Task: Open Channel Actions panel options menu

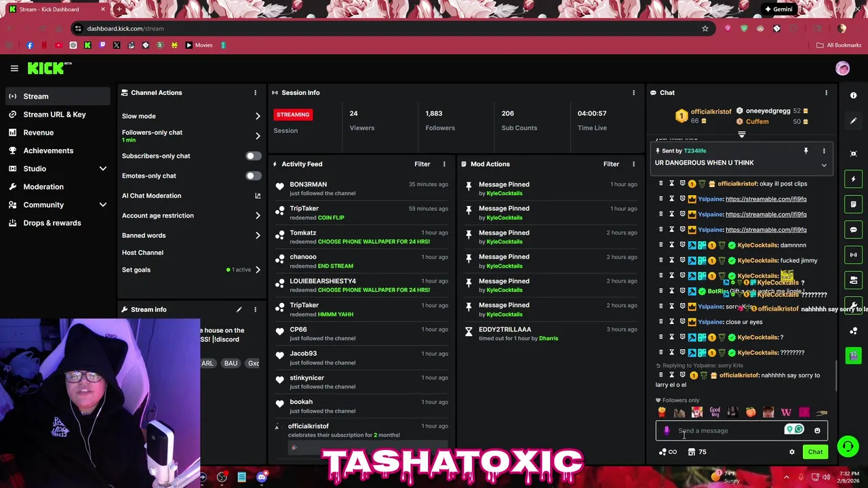Action: tap(255, 93)
